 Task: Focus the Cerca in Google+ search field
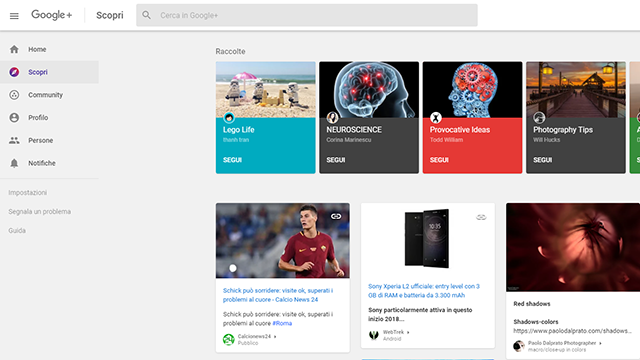307,15
